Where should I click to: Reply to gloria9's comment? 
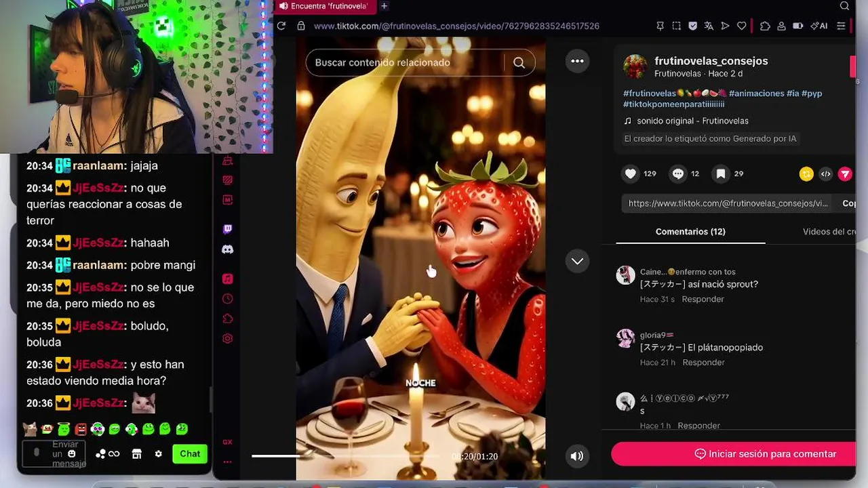703,363
